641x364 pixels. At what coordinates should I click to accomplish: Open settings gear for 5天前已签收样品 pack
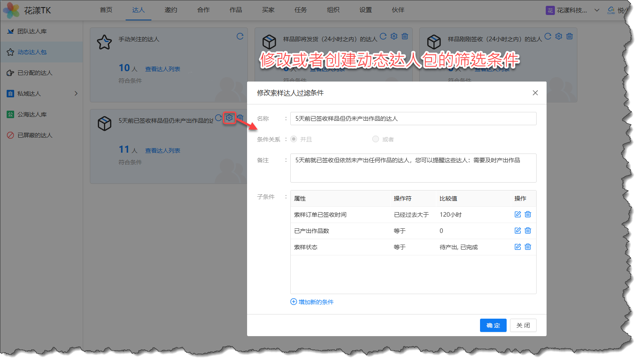pyautogui.click(x=229, y=118)
